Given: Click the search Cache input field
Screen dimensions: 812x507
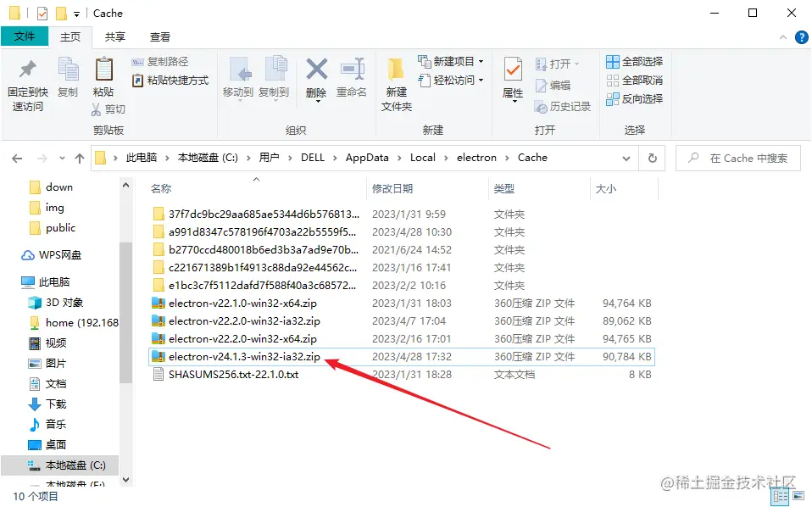Looking at the screenshot, I should pyautogui.click(x=738, y=158).
